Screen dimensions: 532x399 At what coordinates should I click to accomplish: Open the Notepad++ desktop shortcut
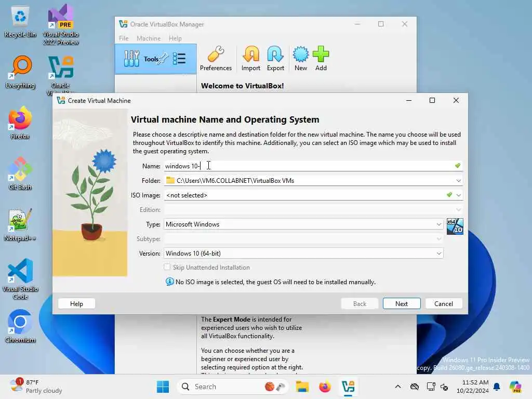click(20, 224)
